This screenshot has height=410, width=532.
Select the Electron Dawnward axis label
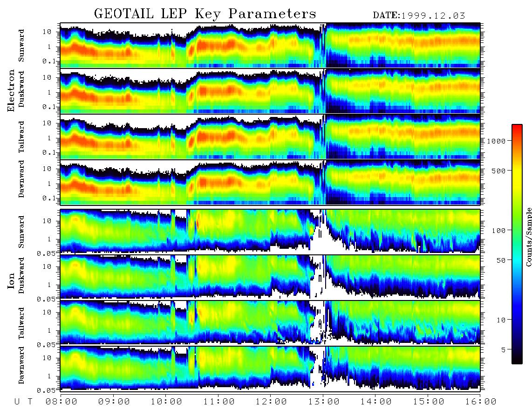coord(21,179)
